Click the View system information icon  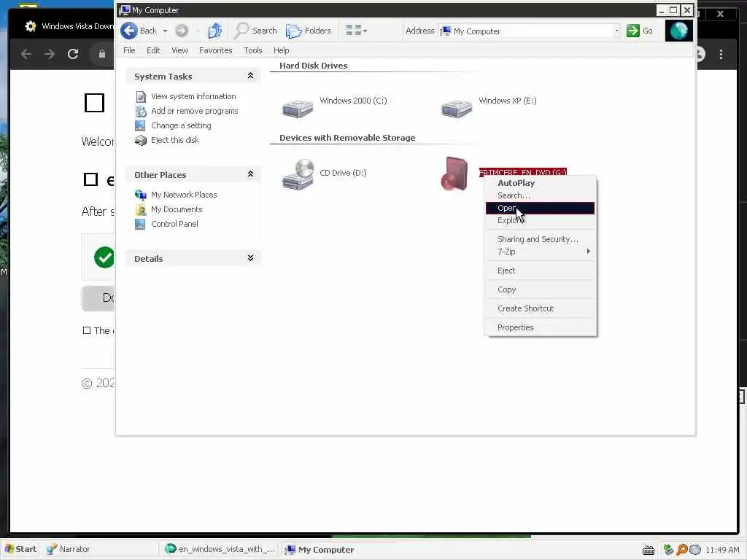tap(141, 97)
